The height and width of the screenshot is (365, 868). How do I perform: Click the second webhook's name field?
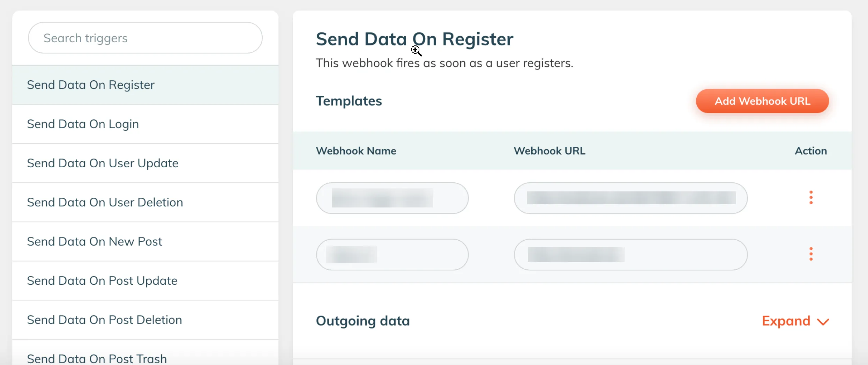(x=392, y=254)
